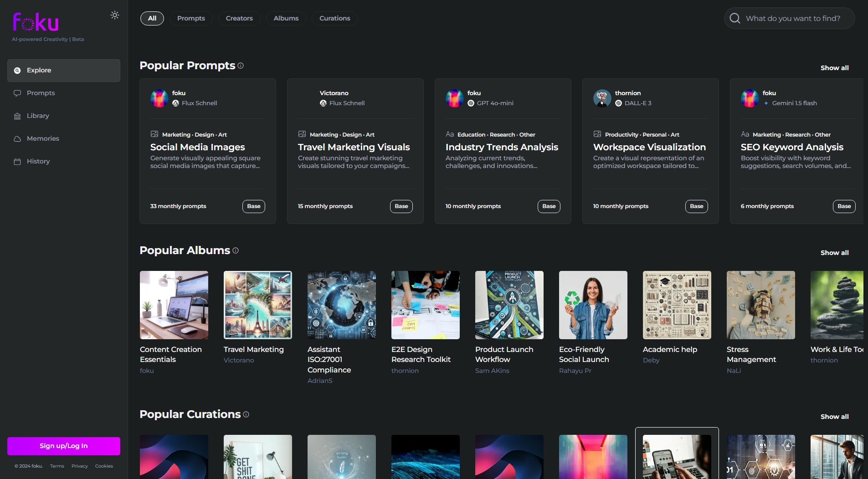Select the Curations filter tab
868x479 pixels.
[x=334, y=18]
